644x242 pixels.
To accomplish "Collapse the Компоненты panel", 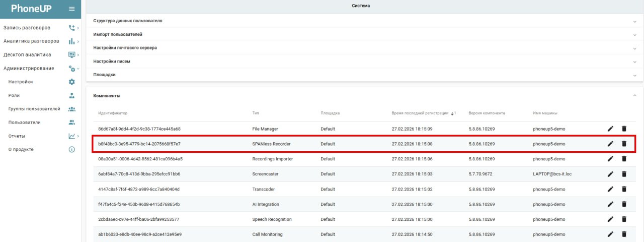I will coord(634,95).
